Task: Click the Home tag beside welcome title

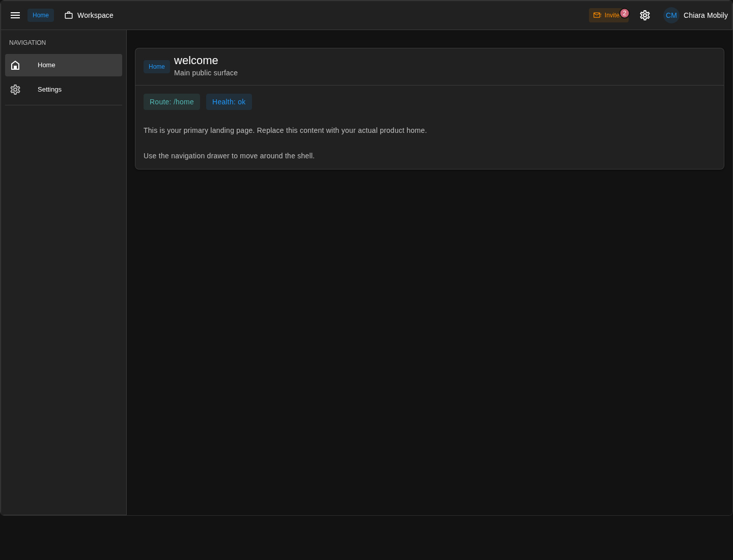Action: [x=157, y=67]
